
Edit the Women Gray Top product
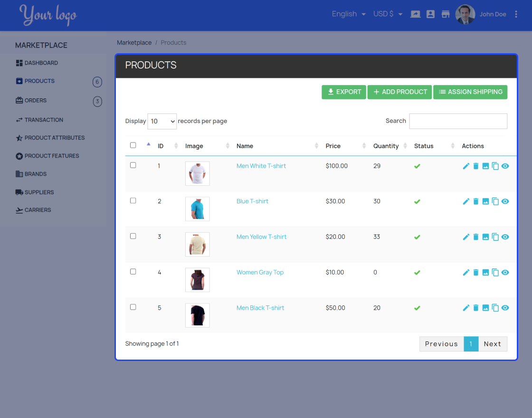click(x=466, y=273)
